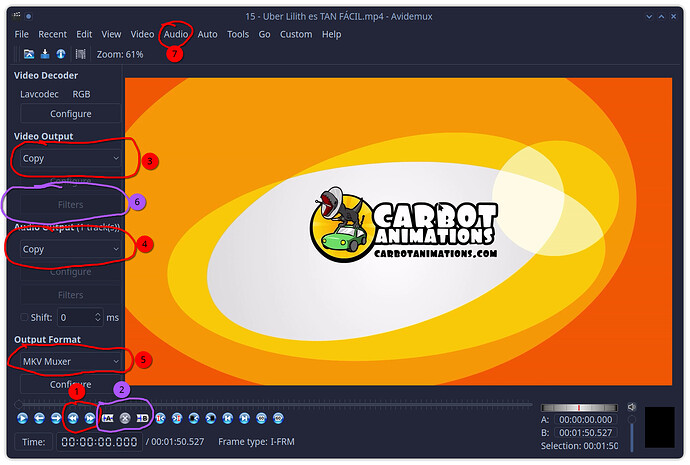Open the Video menu
The width and height of the screenshot is (690, 465).
point(142,34)
